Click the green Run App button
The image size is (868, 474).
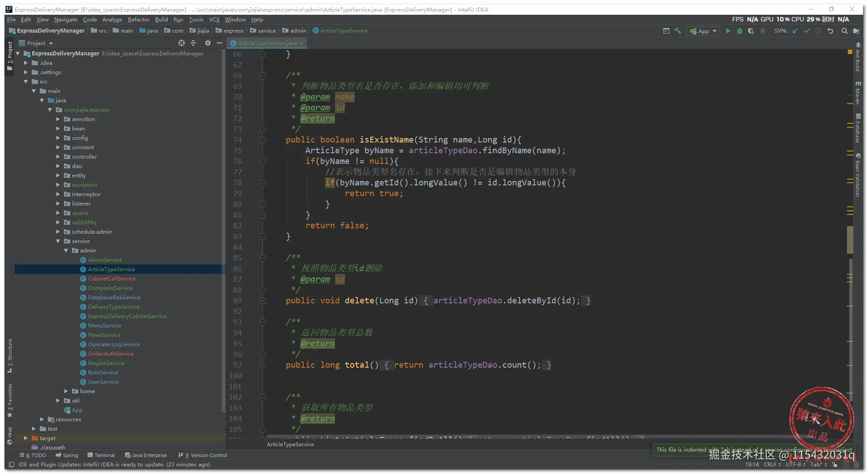(x=728, y=31)
